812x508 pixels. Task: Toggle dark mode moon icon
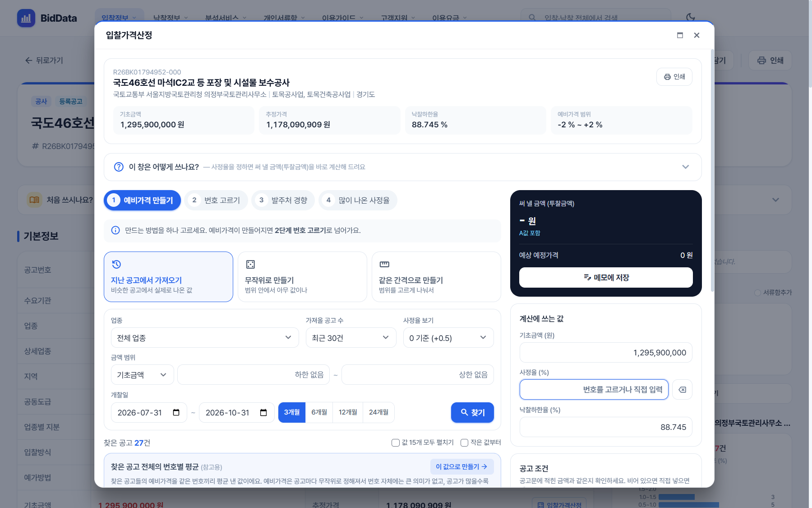point(691,17)
